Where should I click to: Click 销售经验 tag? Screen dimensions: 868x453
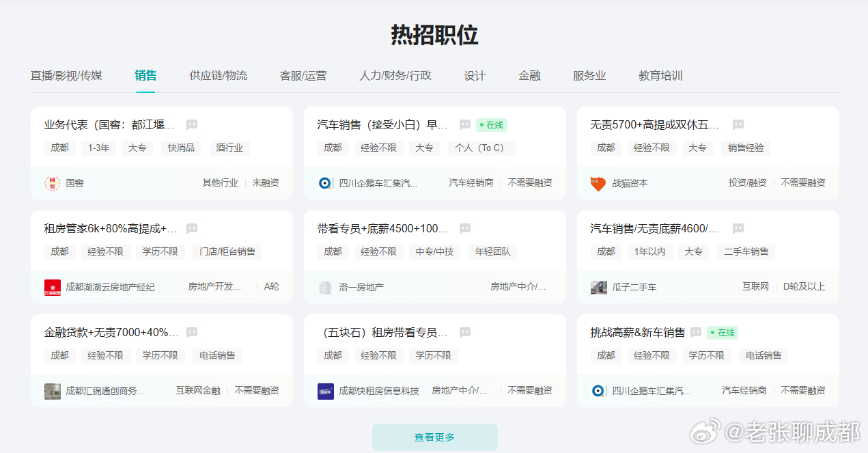(x=746, y=148)
